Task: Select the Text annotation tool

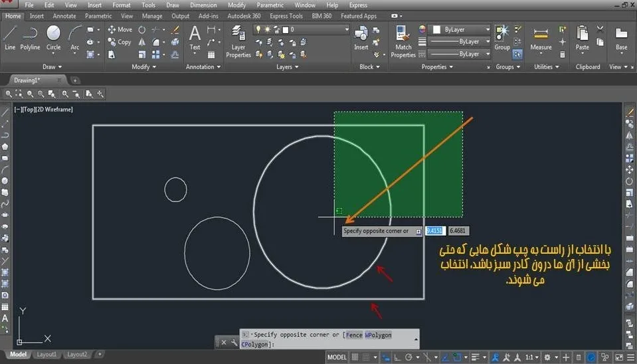Action: coord(195,38)
